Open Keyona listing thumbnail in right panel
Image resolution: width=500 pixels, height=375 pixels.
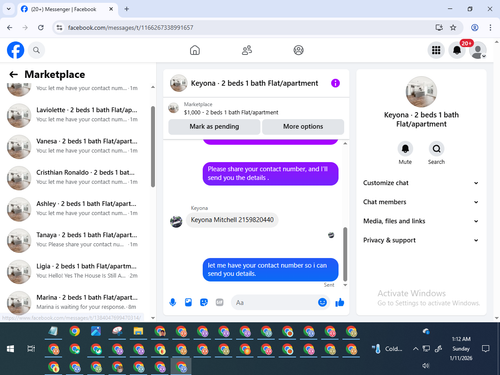(421, 92)
